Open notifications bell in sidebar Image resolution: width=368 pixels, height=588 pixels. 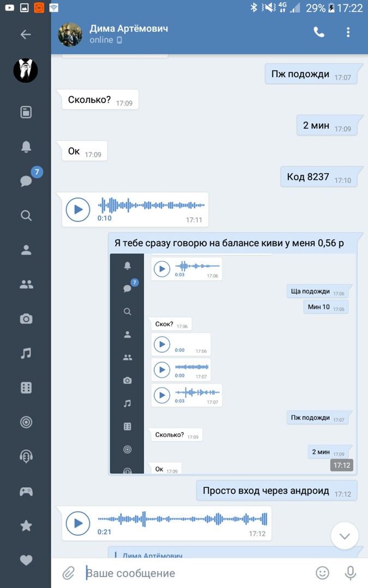(26, 146)
